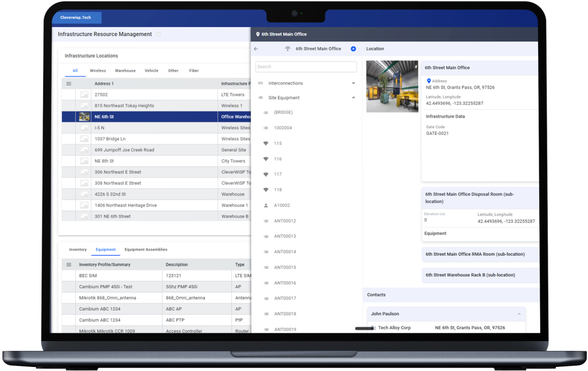Click the search field in the equipment panel

coord(306,67)
